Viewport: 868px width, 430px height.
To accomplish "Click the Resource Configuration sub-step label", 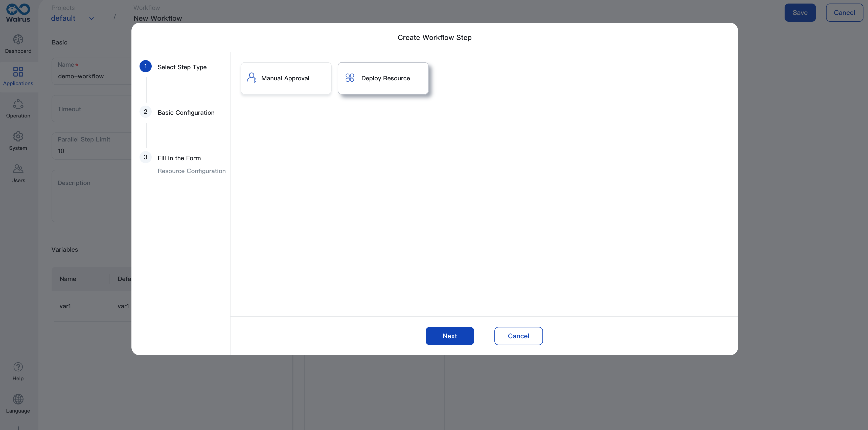I will pyautogui.click(x=192, y=171).
